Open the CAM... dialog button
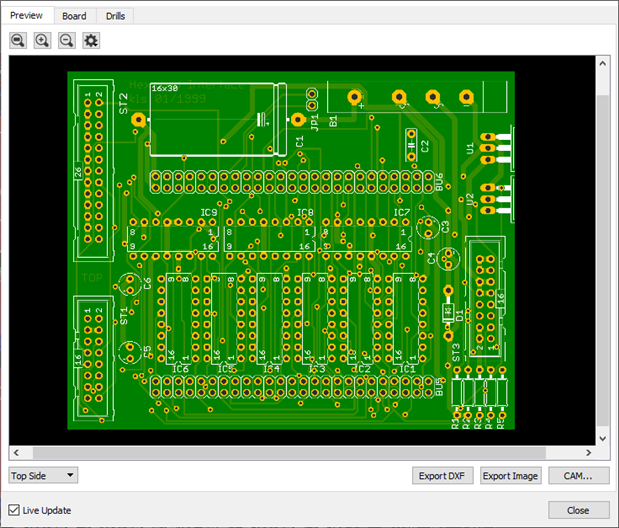Image resolution: width=619 pixels, height=528 pixels. coord(578,476)
